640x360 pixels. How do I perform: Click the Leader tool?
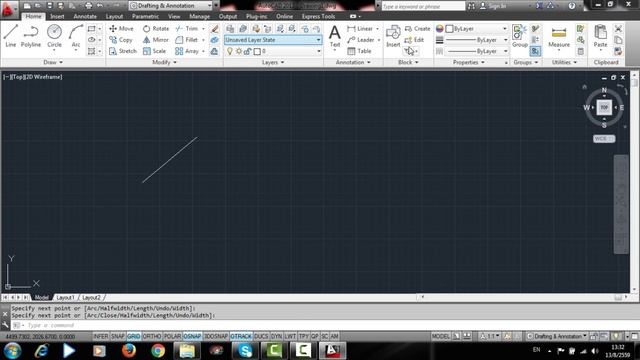[361, 40]
